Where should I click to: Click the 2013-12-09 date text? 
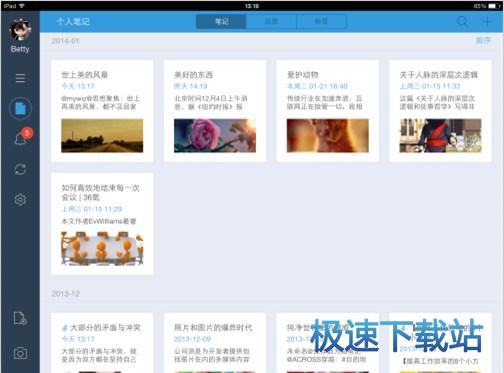[x=192, y=339]
